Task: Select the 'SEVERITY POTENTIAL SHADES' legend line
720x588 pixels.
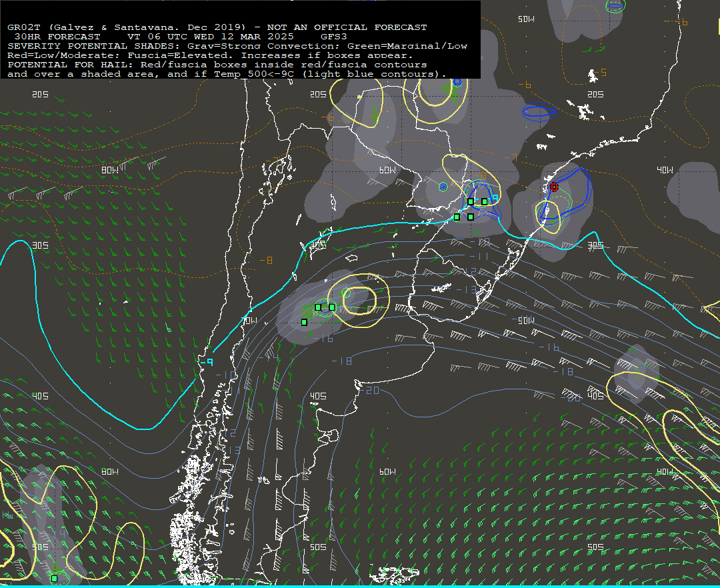Action: tap(237, 46)
